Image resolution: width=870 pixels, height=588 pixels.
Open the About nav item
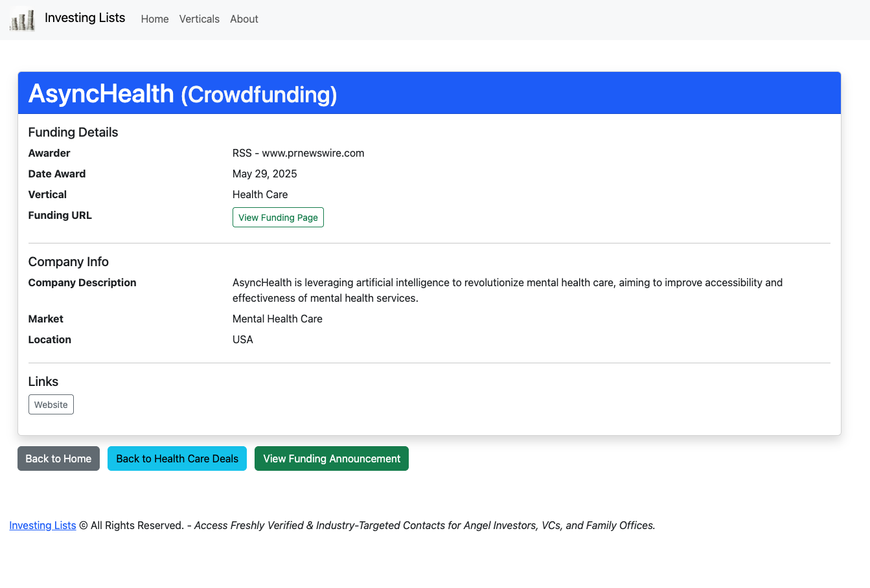(x=244, y=19)
